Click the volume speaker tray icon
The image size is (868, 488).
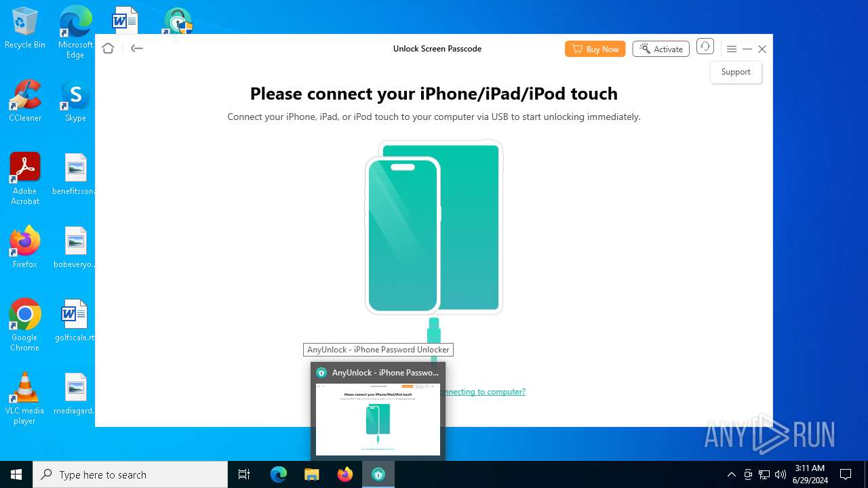[x=781, y=474]
